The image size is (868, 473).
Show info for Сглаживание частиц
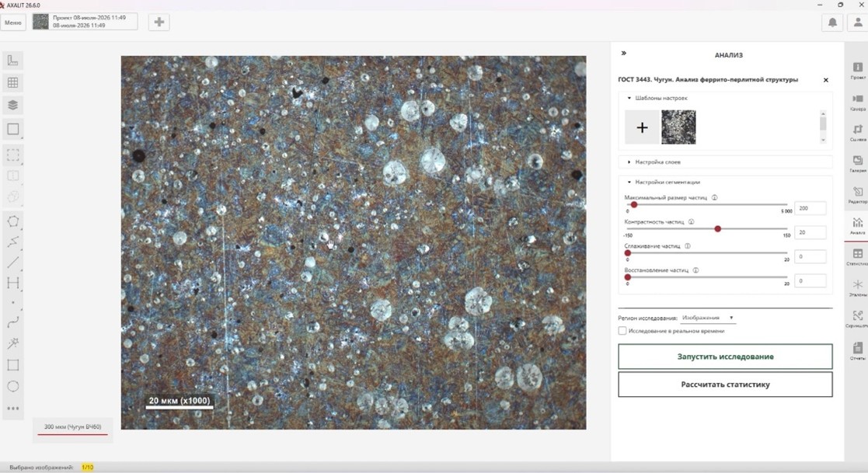tap(687, 246)
